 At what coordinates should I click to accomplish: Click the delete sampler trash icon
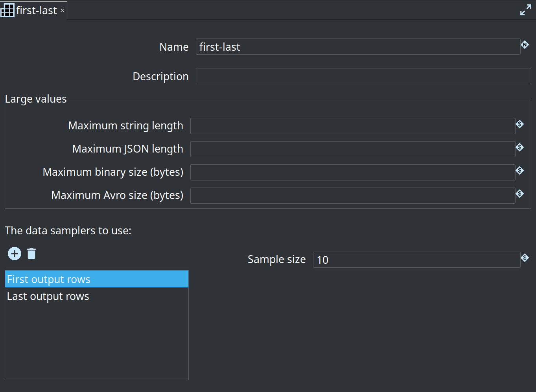click(x=31, y=254)
